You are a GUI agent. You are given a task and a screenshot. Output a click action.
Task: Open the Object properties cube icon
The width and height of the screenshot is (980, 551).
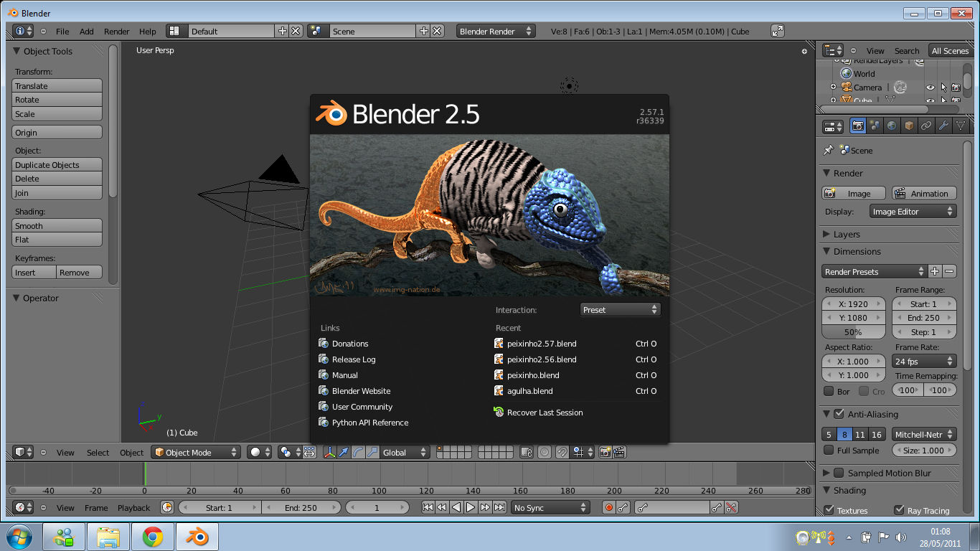pos(910,126)
